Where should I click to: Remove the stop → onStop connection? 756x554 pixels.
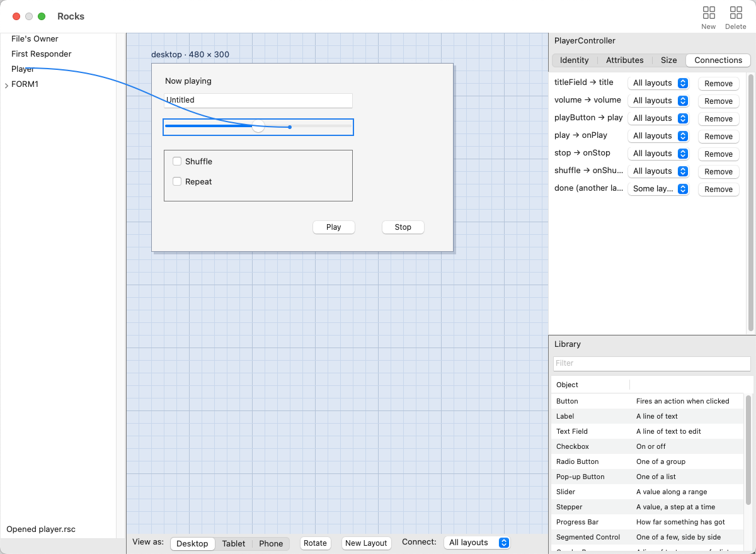click(x=718, y=154)
